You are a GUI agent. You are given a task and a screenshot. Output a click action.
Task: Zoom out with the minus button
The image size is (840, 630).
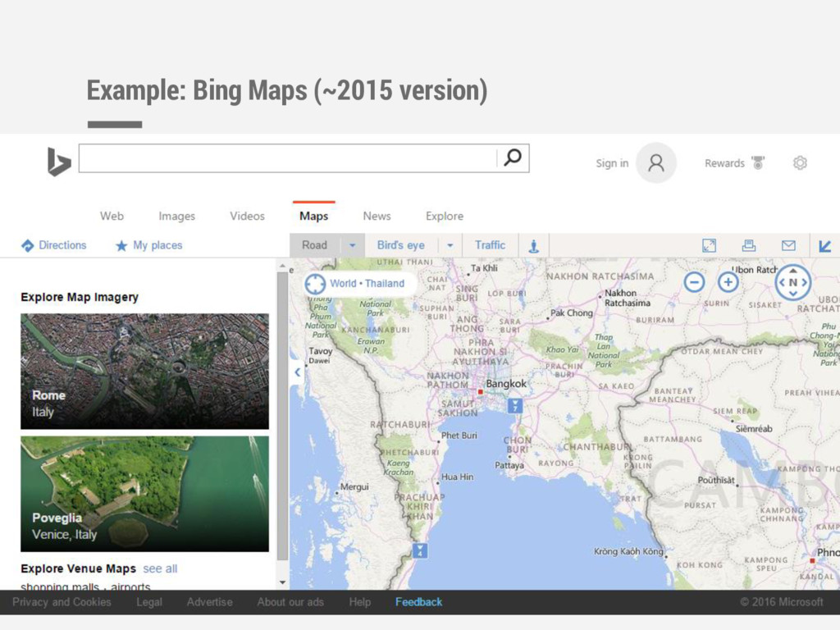tap(694, 282)
